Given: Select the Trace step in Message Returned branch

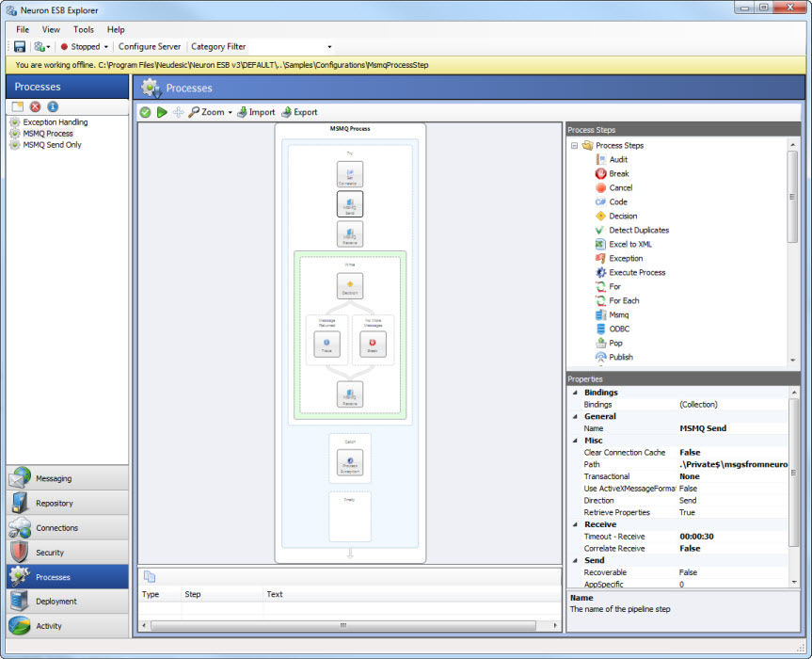Looking at the screenshot, I should (326, 344).
